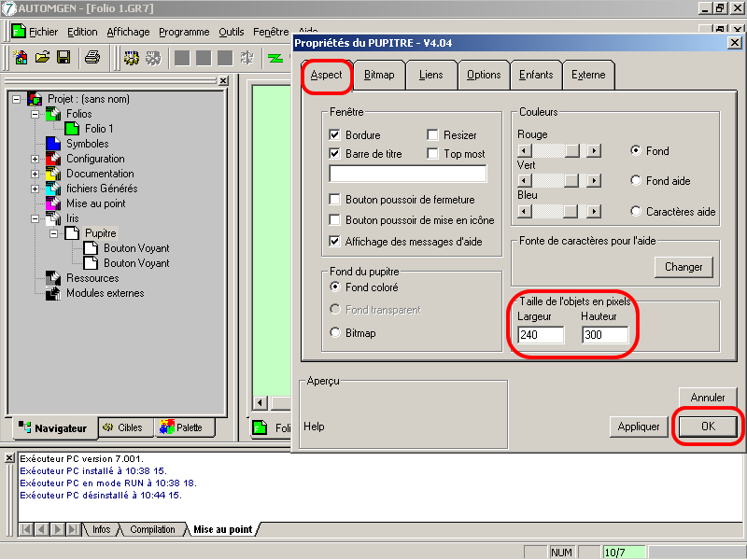This screenshot has height=560, width=747.
Task: Select the green Folio 1 page icon
Action: (73, 129)
